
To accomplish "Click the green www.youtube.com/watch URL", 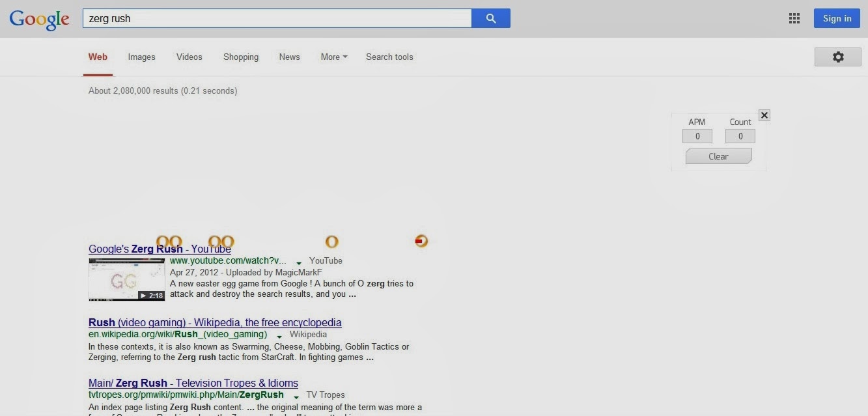I will tap(228, 260).
